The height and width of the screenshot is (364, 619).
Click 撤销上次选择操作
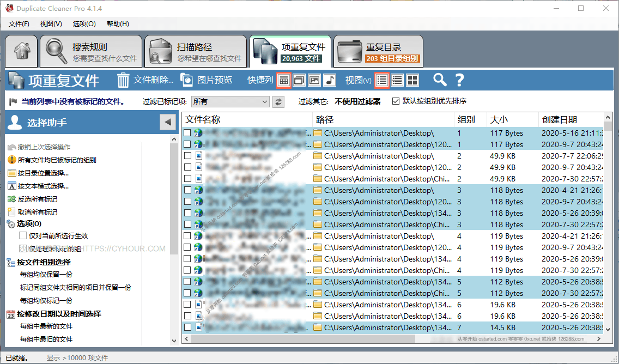pyautogui.click(x=39, y=147)
